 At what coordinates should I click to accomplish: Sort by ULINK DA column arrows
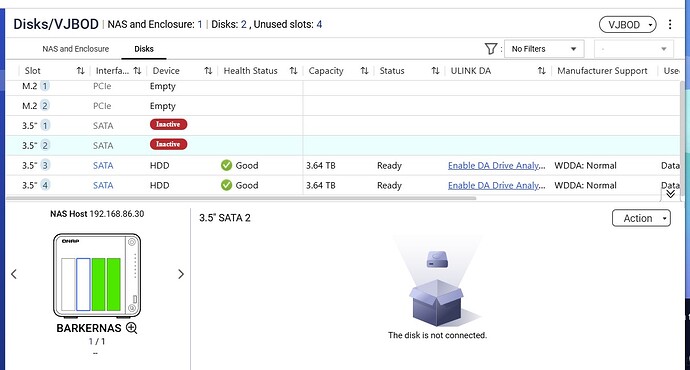pos(542,71)
